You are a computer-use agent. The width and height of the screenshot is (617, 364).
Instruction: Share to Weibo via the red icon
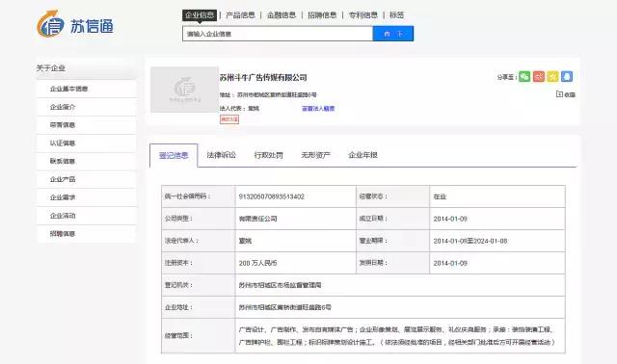click(539, 77)
